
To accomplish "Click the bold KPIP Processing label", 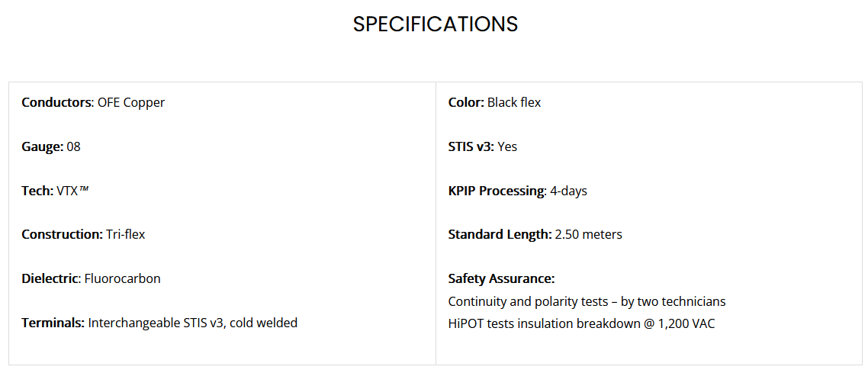I will [497, 191].
